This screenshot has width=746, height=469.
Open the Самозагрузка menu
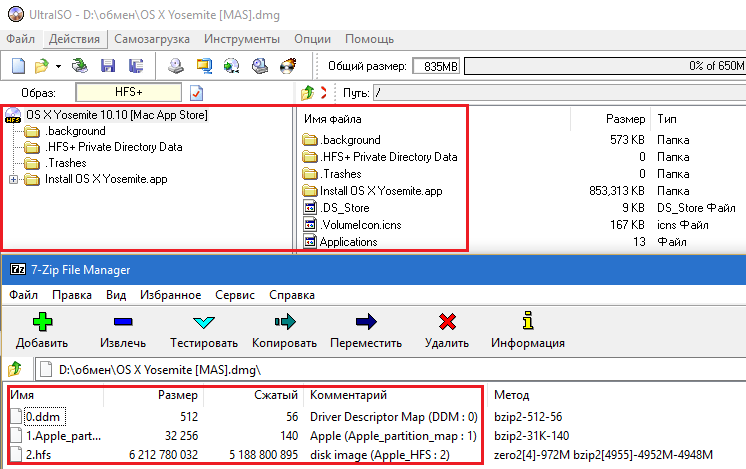pos(152,39)
